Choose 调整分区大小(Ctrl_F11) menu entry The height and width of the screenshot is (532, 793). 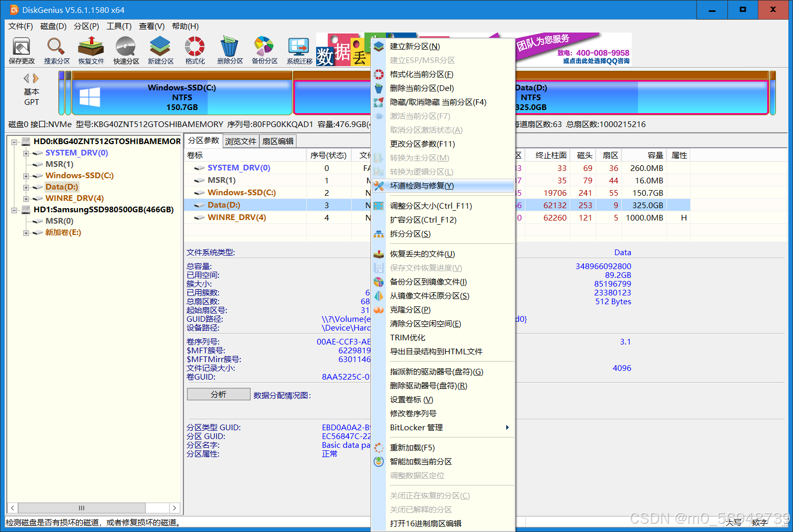point(443,206)
